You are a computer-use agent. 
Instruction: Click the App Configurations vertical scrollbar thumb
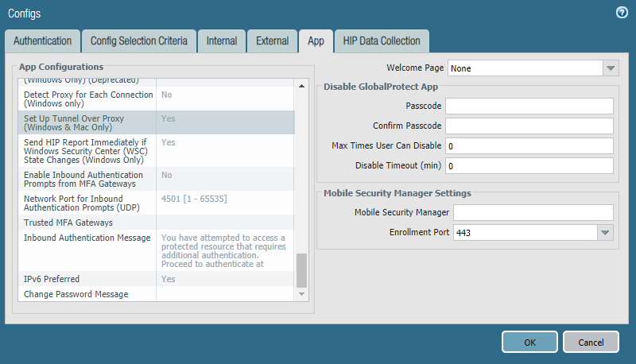[x=301, y=270]
